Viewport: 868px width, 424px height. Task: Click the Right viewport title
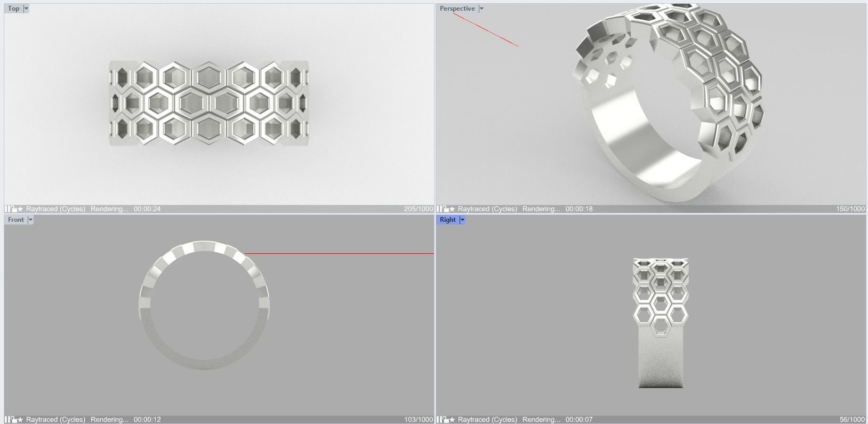coord(448,220)
